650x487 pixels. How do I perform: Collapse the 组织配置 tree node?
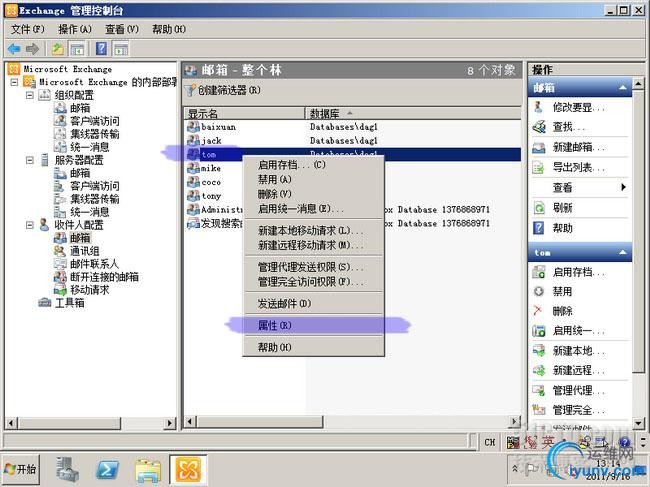point(29,95)
